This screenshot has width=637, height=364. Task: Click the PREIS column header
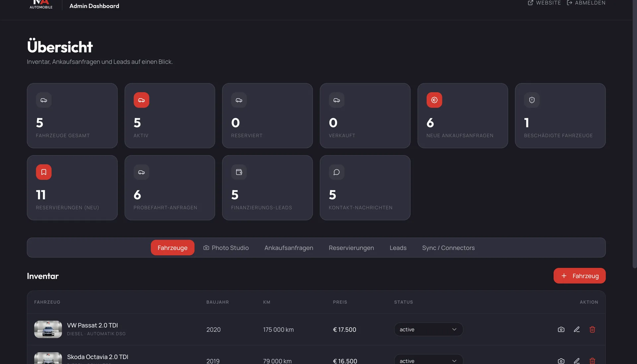(x=340, y=302)
